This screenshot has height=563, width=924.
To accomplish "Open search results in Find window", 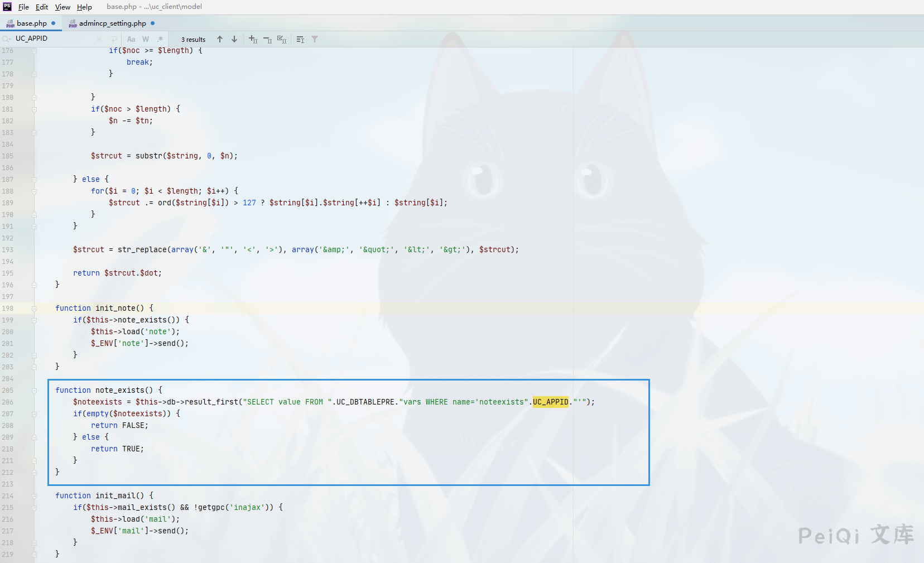I will [300, 39].
